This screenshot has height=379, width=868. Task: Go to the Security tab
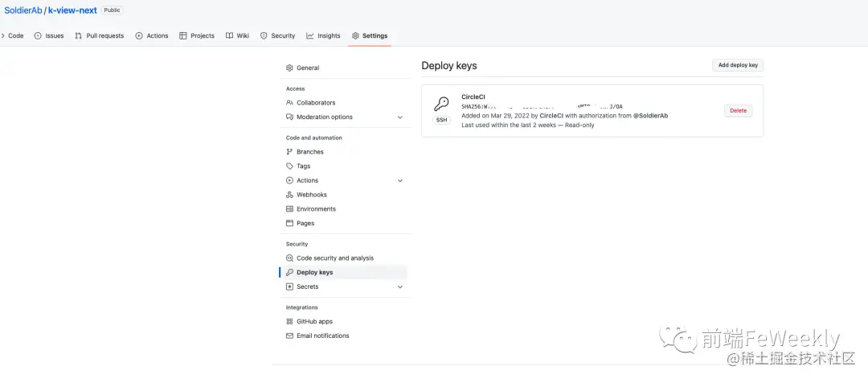click(277, 35)
